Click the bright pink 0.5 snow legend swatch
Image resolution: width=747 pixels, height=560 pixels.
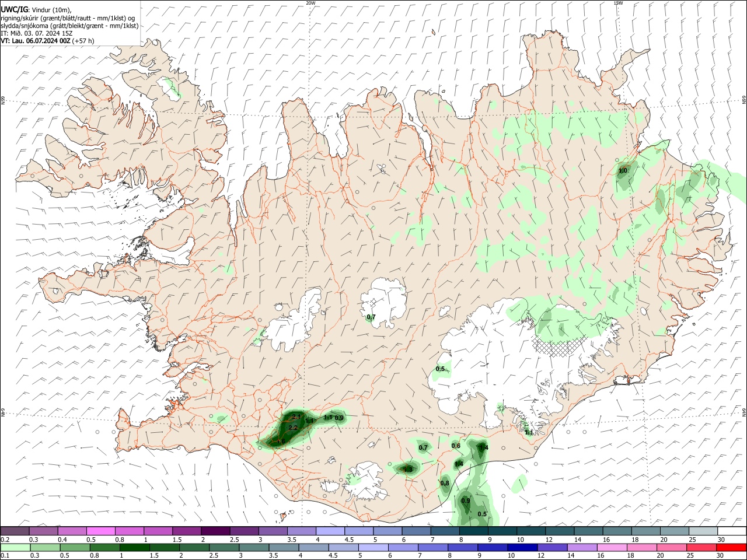point(100,531)
